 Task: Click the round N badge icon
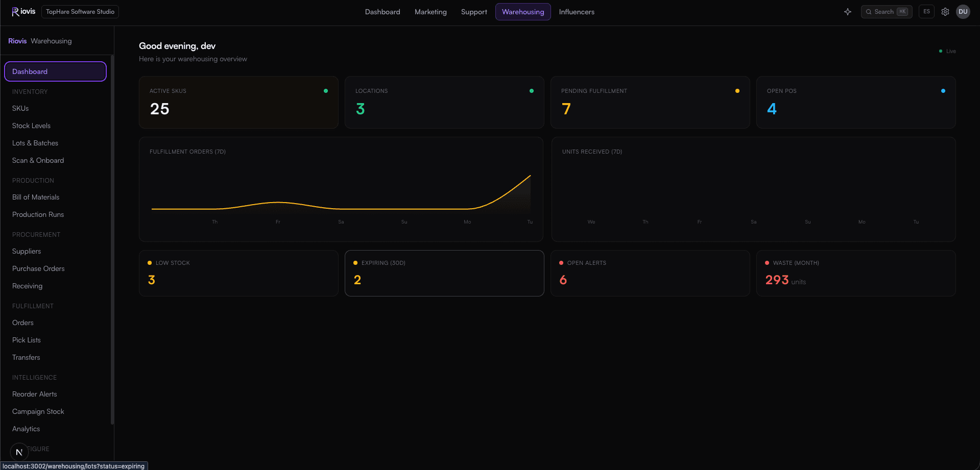(19, 452)
